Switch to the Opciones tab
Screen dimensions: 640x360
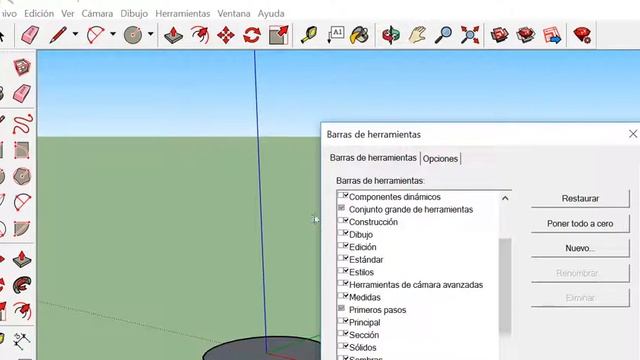click(x=440, y=158)
